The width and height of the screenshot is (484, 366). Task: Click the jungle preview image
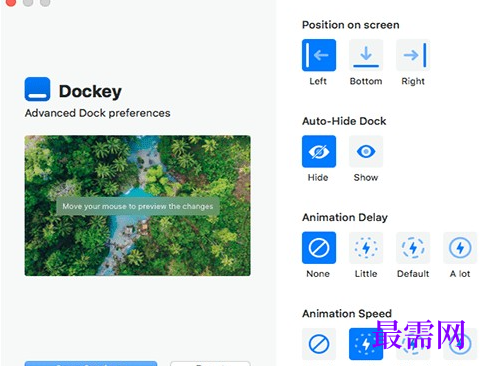(137, 206)
